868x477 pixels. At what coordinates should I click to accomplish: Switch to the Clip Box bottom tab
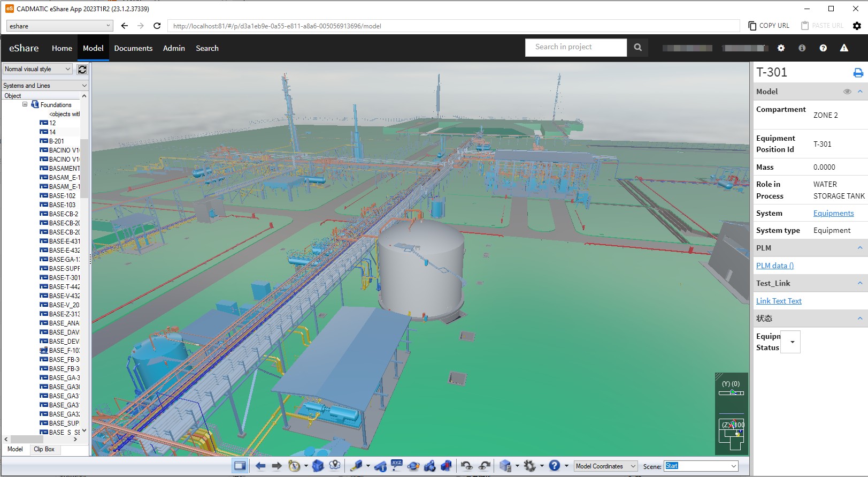(44, 449)
